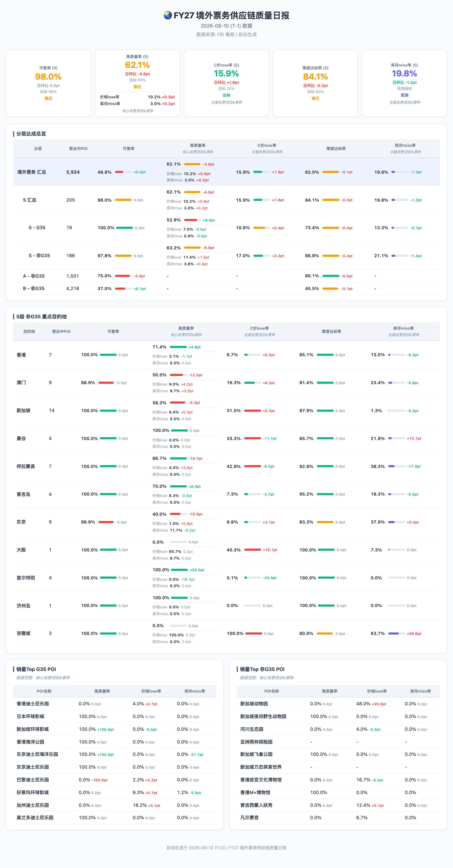
Task: Select the 境外票务 汇总 row
Action: 226,172
